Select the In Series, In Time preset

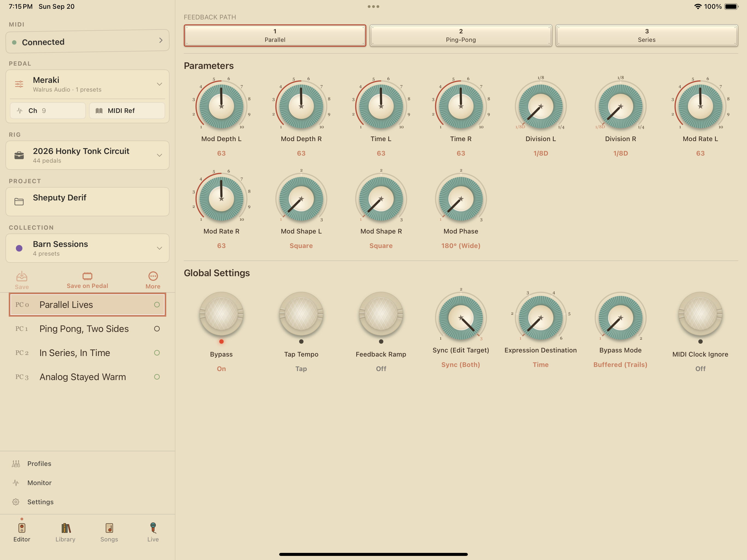[87, 353]
